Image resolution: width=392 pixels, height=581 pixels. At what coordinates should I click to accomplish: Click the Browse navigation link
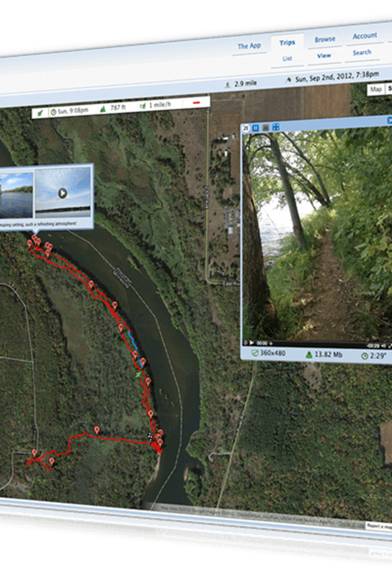tap(325, 39)
